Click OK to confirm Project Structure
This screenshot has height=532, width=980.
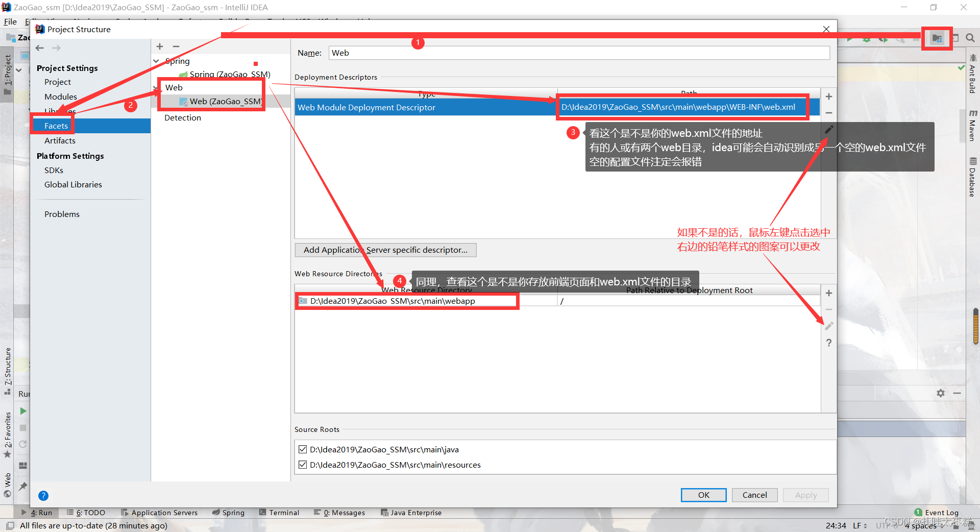703,495
